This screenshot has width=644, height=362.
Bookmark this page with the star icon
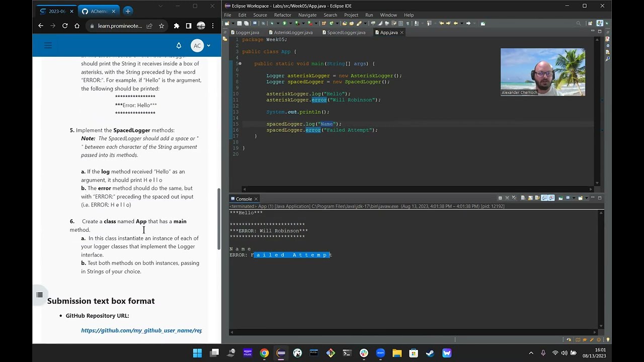click(x=162, y=26)
